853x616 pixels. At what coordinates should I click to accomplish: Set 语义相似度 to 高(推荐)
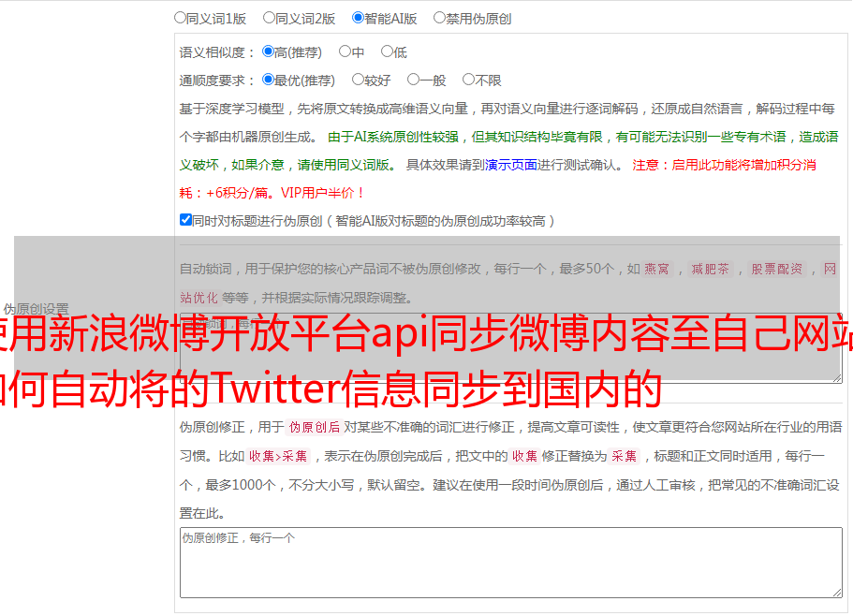tap(268, 51)
